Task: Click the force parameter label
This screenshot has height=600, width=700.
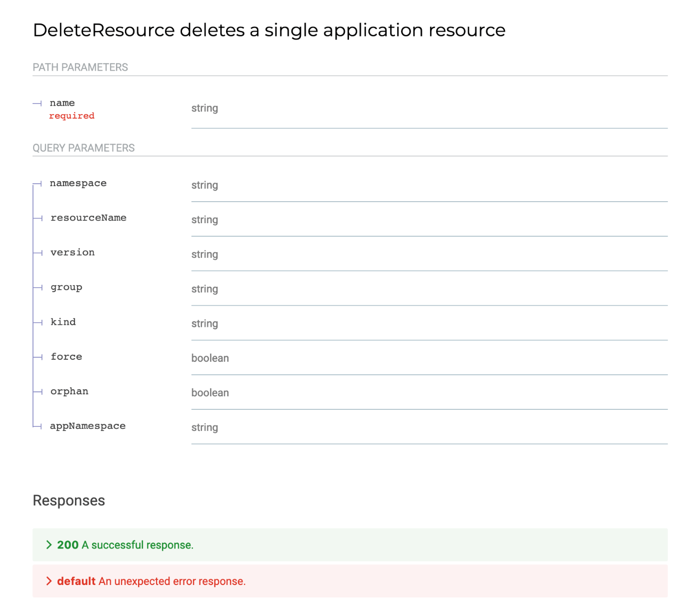Action: tap(66, 356)
